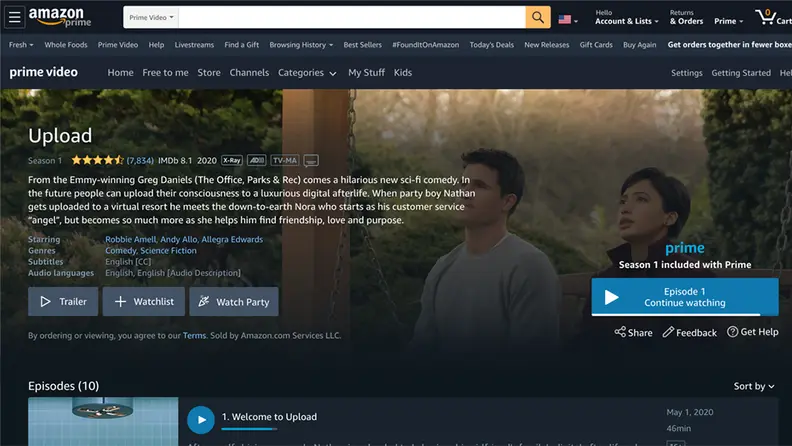Screen dimensions: 792x446
Task: Open the US flag country selector
Action: (x=568, y=20)
